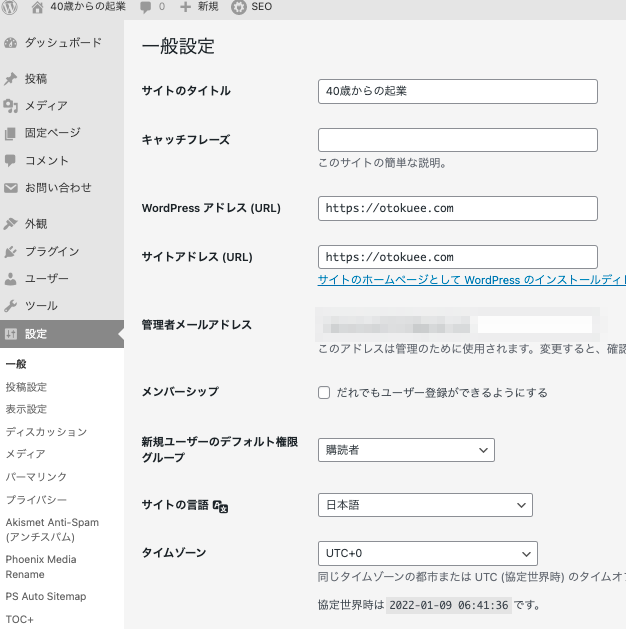Open プラグイン plug icon menu
Image resolution: width=626 pixels, height=629 pixels.
coord(11,252)
